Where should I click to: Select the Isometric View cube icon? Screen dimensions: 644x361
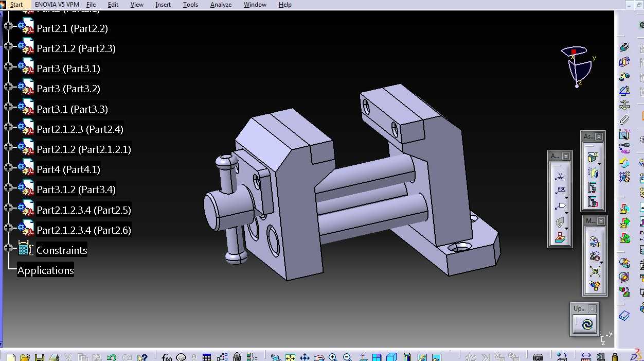(391, 357)
